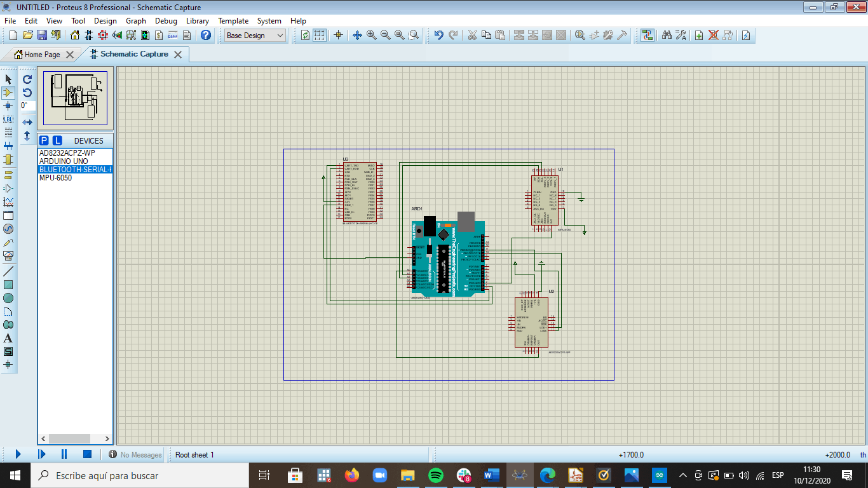Click the device list horizontal scrollbar
Viewport: 868px width, 488px height.
pyautogui.click(x=75, y=439)
